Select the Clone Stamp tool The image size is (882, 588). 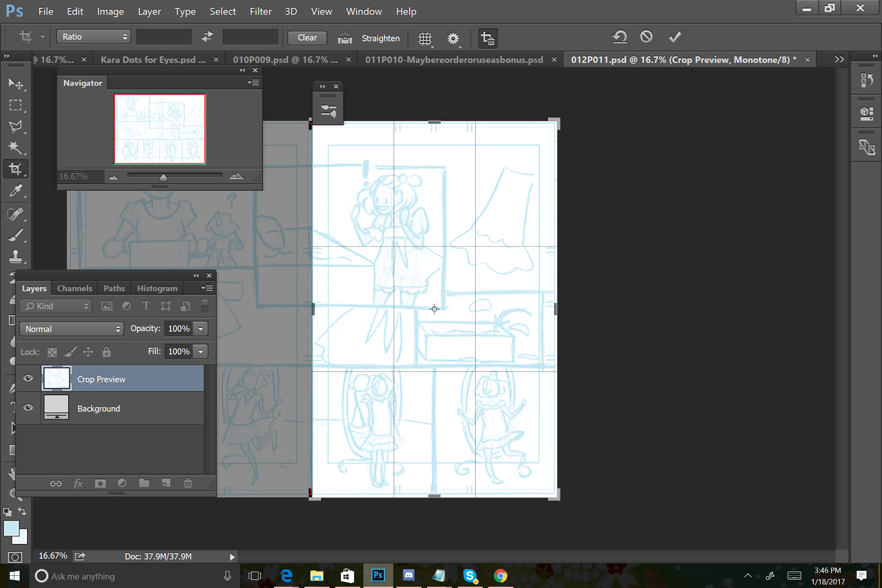(x=15, y=256)
